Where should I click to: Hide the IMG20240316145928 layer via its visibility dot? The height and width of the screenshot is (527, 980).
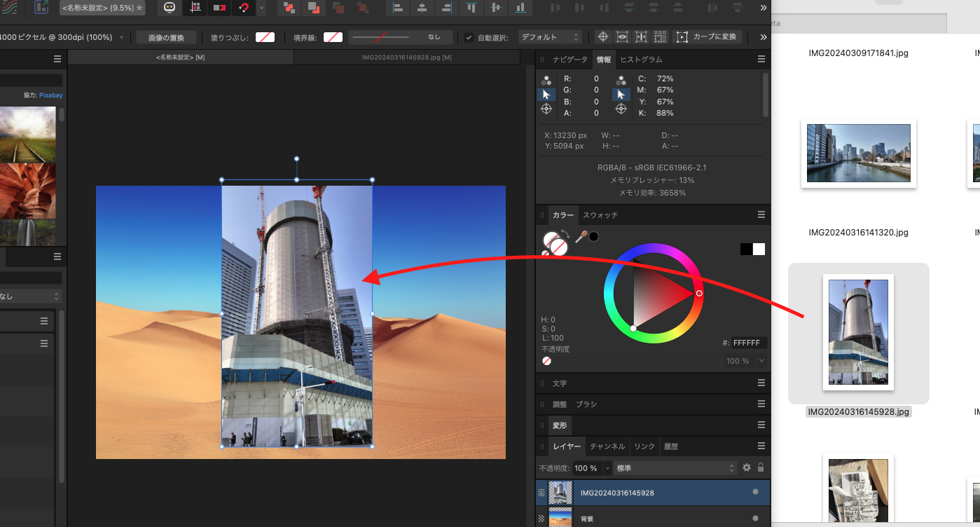pyautogui.click(x=755, y=492)
